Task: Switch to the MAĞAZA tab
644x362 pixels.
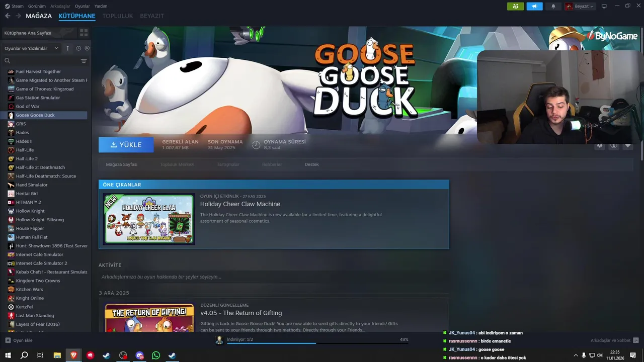Action: click(39, 16)
